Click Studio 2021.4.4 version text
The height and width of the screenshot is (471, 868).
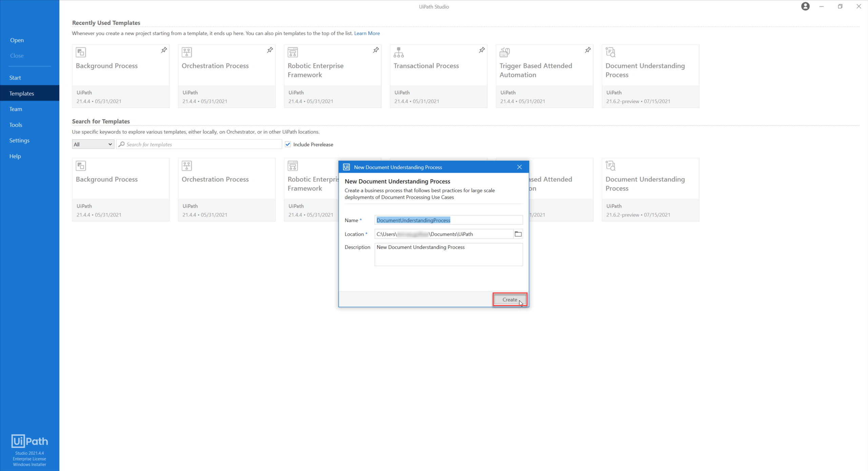click(29, 453)
